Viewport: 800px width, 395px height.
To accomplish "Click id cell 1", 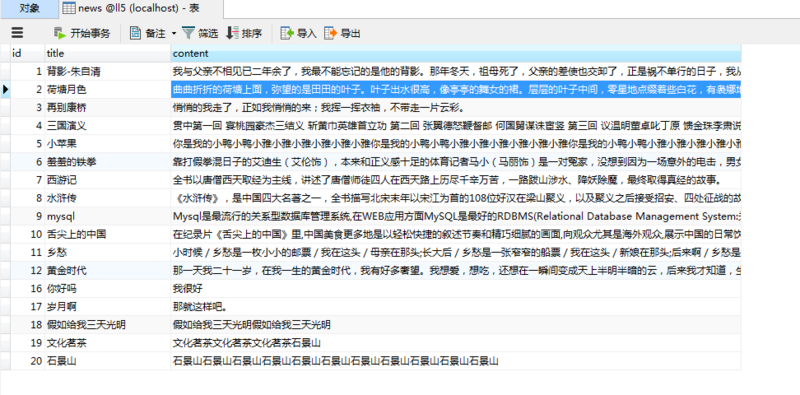I will tap(27, 71).
